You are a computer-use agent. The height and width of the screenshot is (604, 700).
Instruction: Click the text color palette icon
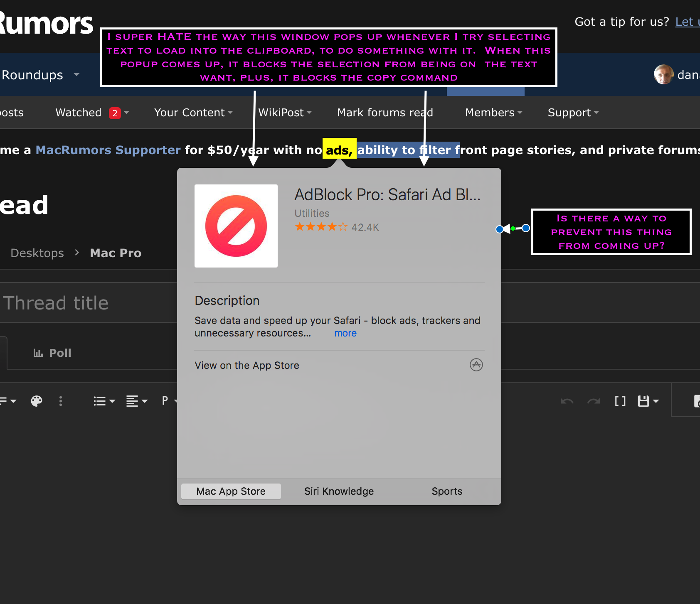(x=37, y=401)
